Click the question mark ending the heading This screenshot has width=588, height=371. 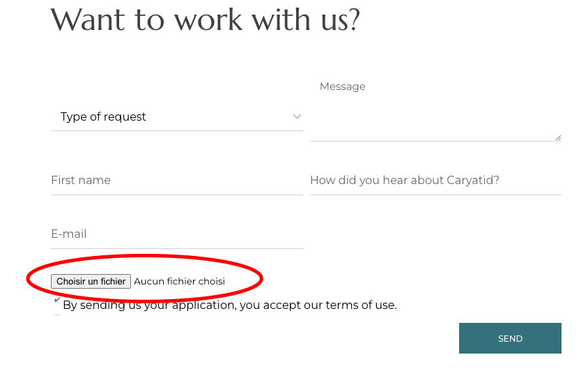(354, 20)
